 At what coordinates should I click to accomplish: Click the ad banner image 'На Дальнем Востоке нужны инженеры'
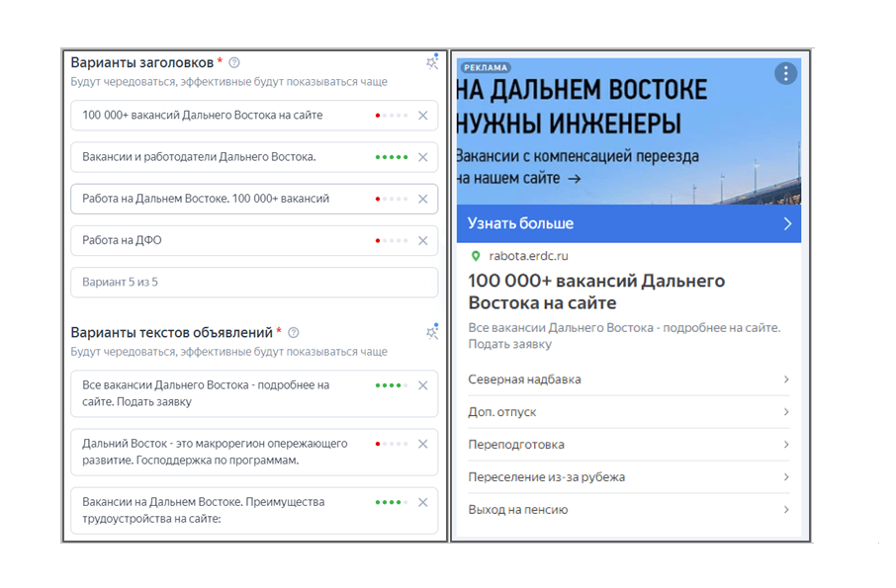(x=629, y=131)
